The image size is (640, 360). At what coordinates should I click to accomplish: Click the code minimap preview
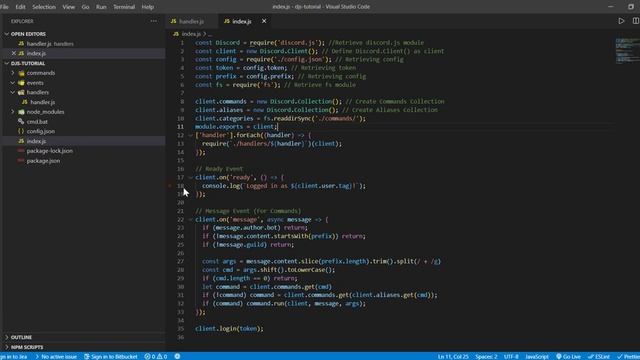[x=627, y=51]
